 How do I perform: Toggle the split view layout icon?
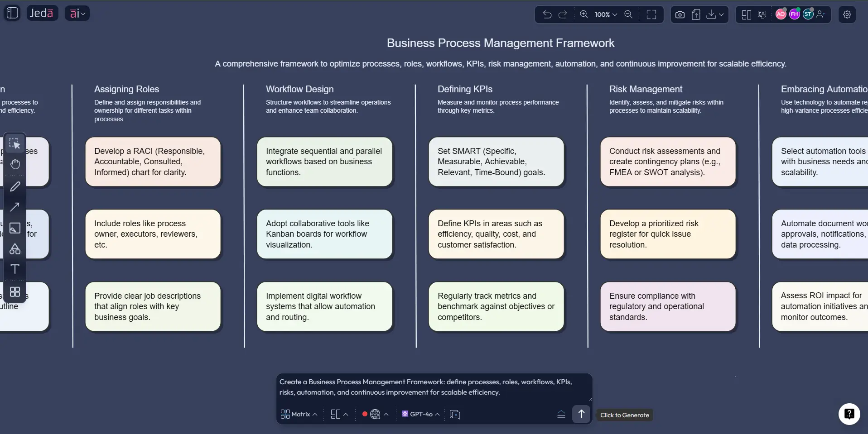click(745, 14)
